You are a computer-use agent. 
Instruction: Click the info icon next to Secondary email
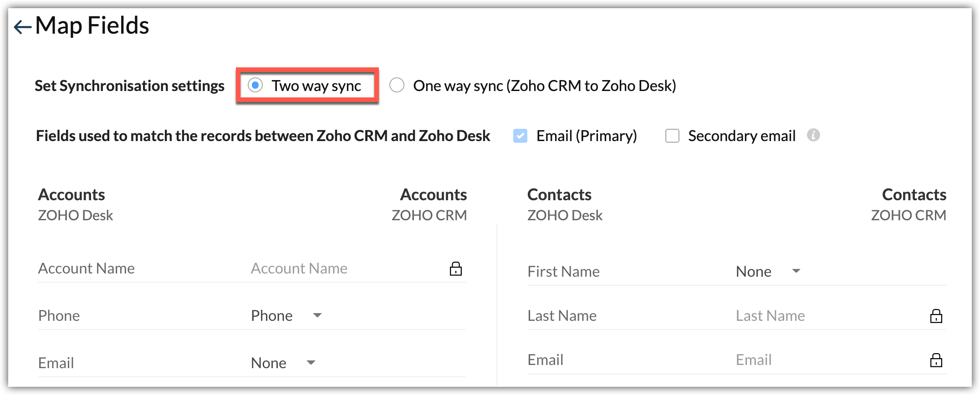[813, 135]
